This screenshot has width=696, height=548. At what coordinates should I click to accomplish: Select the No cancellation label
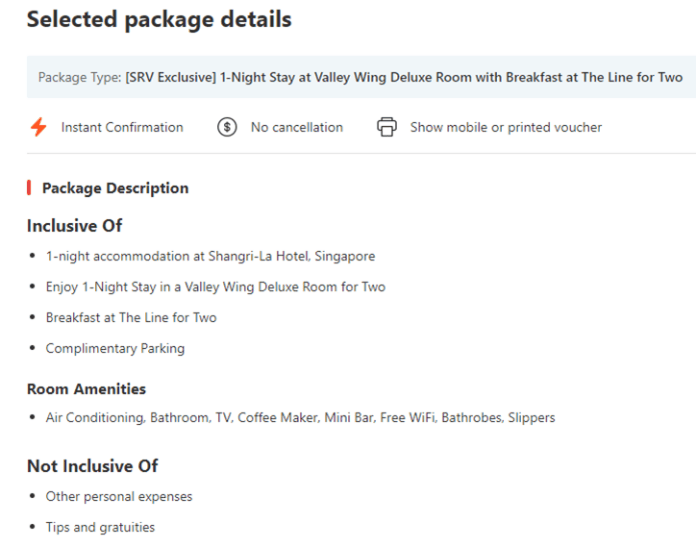296,127
